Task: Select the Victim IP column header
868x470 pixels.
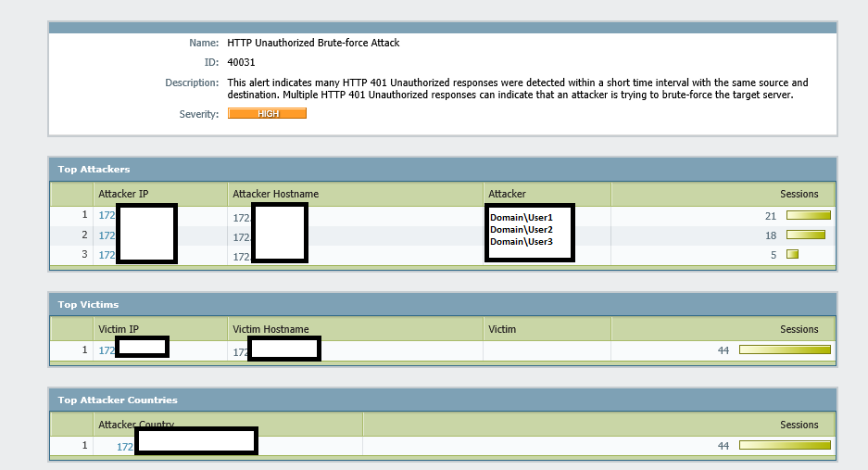Action: point(119,329)
